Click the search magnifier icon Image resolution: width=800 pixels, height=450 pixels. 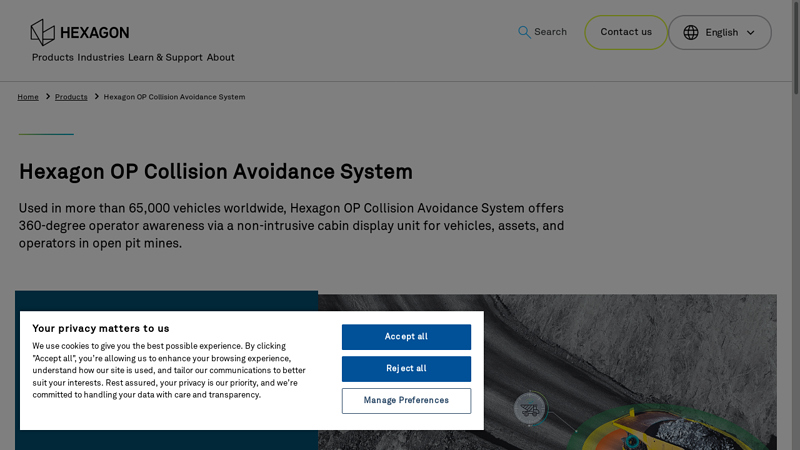[524, 32]
